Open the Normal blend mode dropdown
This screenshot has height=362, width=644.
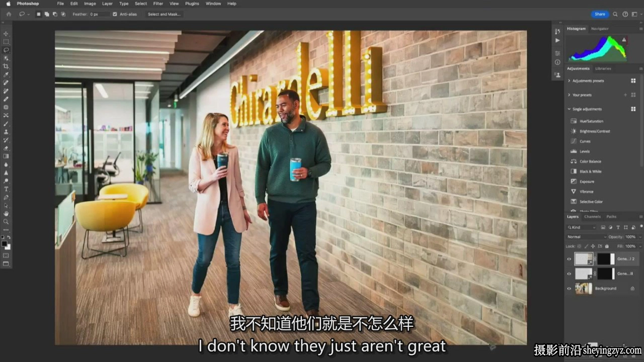(586, 237)
